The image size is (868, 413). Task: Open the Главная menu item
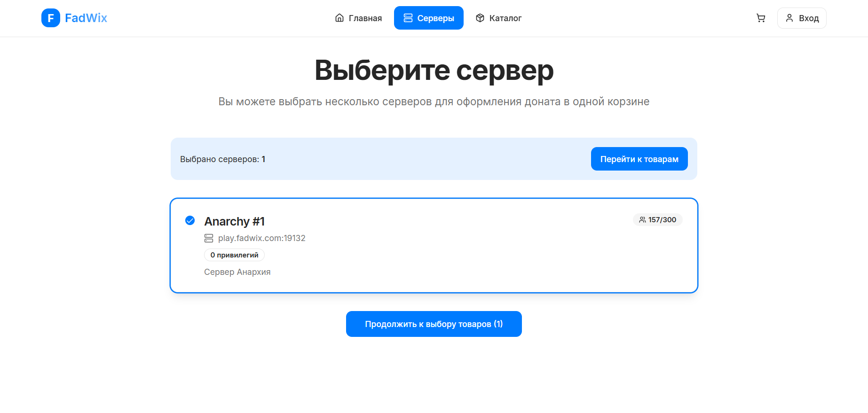coord(365,18)
